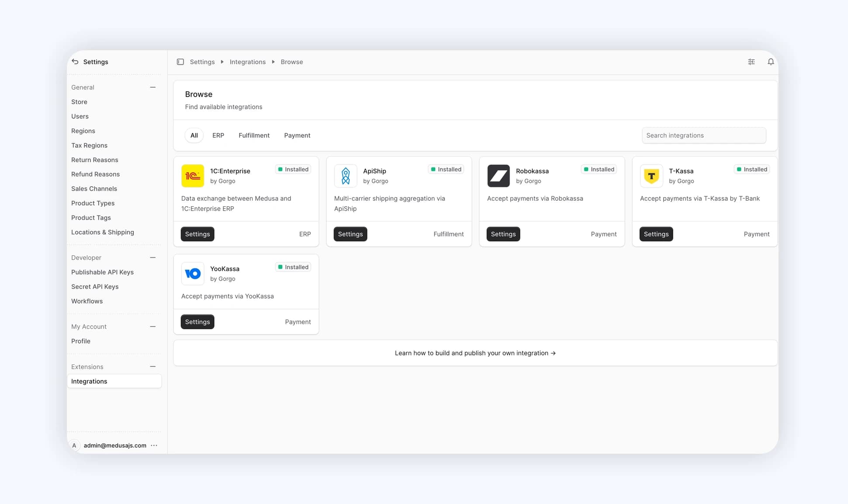The height and width of the screenshot is (504, 848).
Task: Click the Installed badge on 1C:Enterprise
Action: (293, 170)
